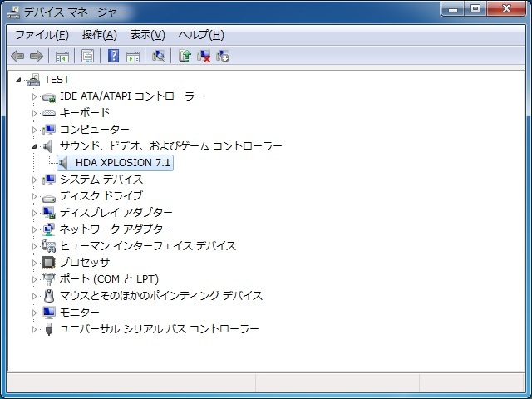This screenshot has width=532, height=399.
Task: Expand the キーボード node
Action: point(34,113)
